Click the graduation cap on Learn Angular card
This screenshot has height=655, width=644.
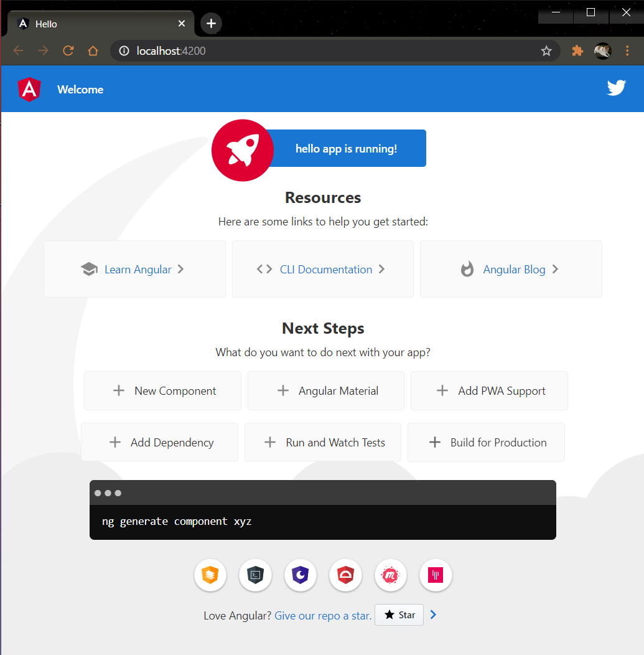(89, 269)
